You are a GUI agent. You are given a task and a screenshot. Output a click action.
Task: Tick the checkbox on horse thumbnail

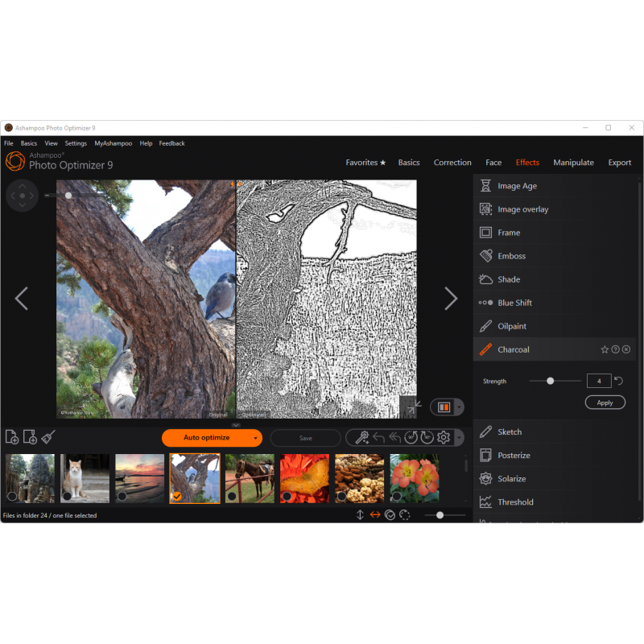click(x=232, y=496)
